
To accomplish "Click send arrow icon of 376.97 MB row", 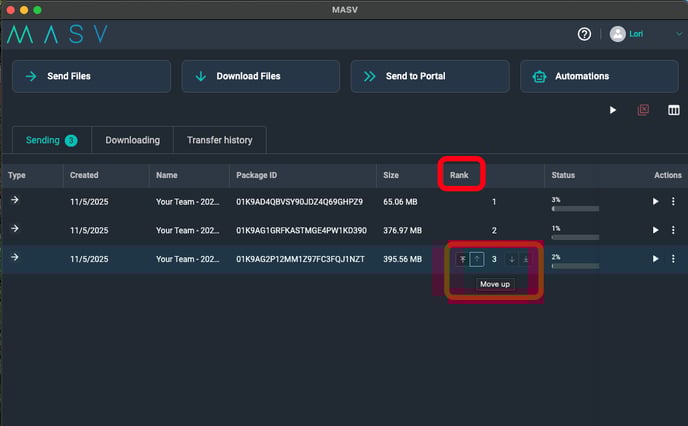I will coord(15,228).
